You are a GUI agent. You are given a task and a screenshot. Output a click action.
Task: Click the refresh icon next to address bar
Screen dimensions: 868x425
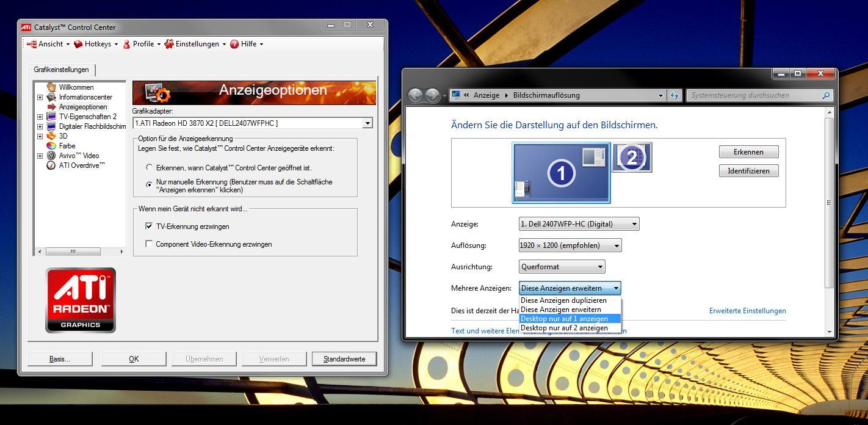click(x=675, y=95)
